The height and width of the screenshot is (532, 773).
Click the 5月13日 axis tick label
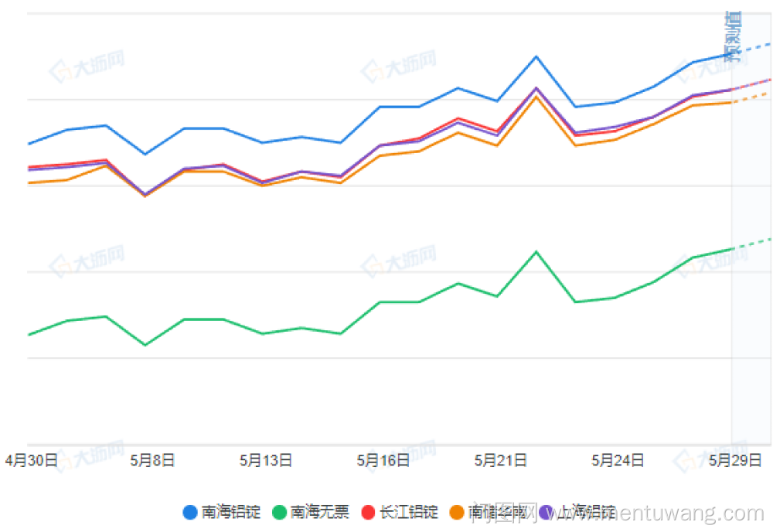pyautogui.click(x=265, y=461)
